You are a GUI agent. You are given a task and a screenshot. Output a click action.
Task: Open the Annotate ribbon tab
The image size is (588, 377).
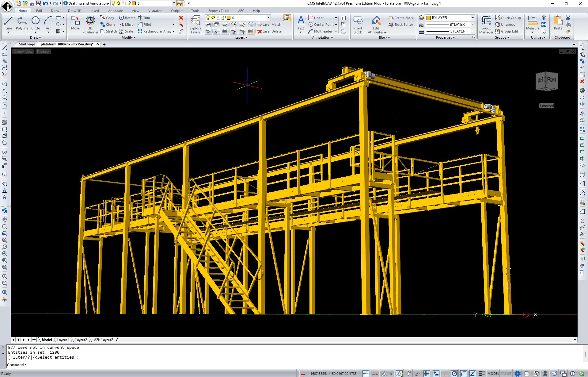click(115, 11)
